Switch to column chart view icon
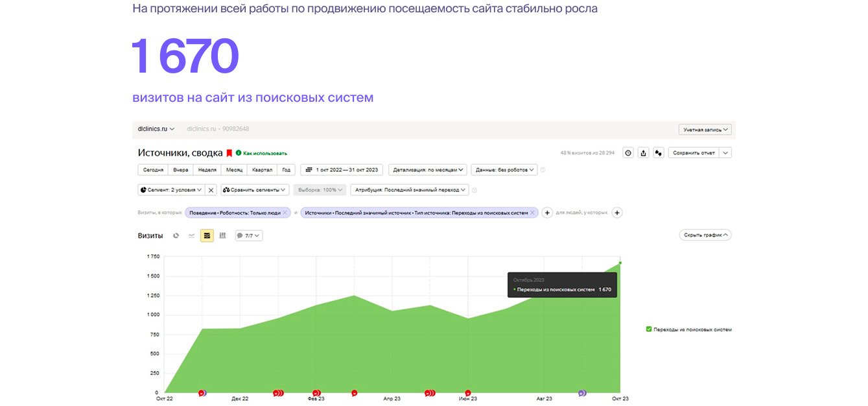Viewport: 868px width, 406px height. coord(222,235)
